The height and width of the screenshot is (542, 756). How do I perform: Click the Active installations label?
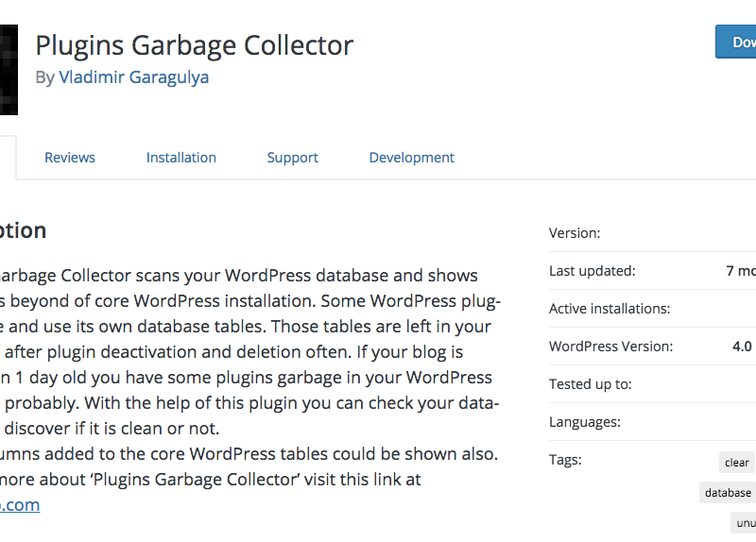click(x=610, y=309)
